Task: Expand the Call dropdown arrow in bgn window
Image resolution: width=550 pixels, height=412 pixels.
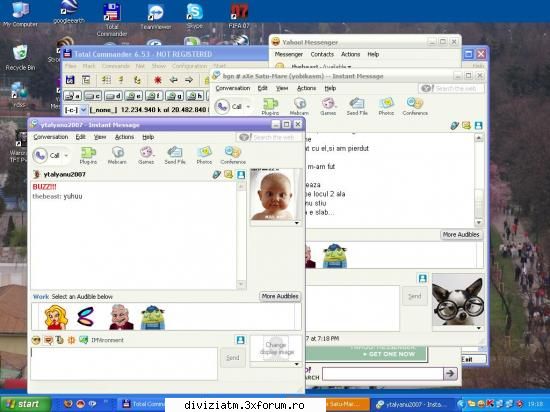Action: 248,107
